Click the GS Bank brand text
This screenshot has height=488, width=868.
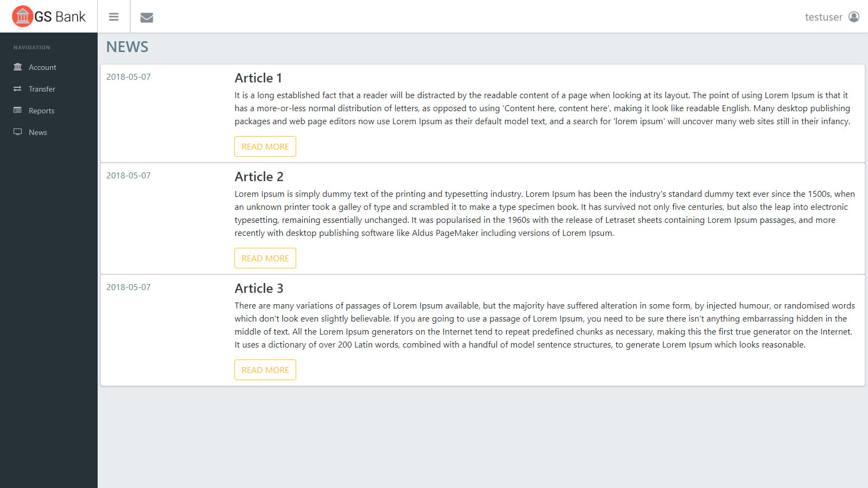coord(60,17)
